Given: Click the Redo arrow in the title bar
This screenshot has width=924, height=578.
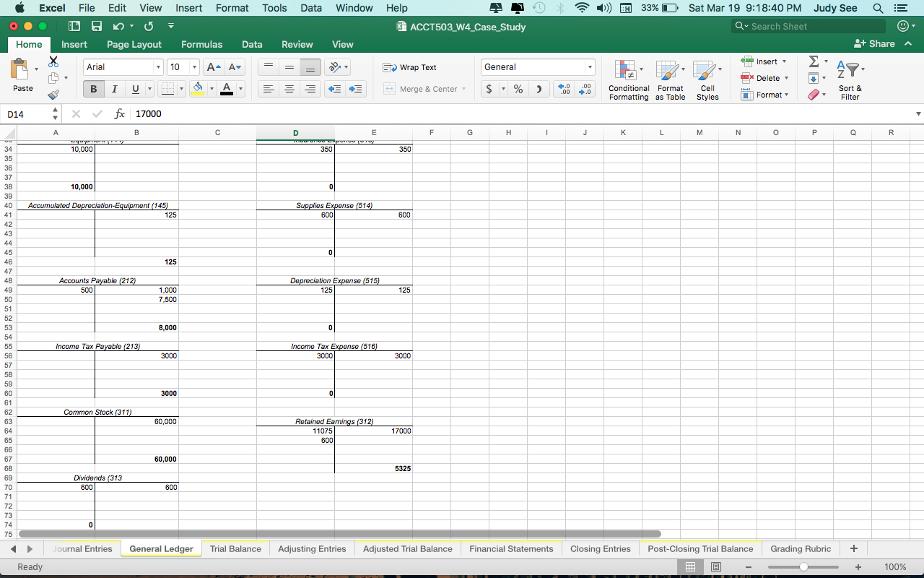Looking at the screenshot, I should (149, 26).
